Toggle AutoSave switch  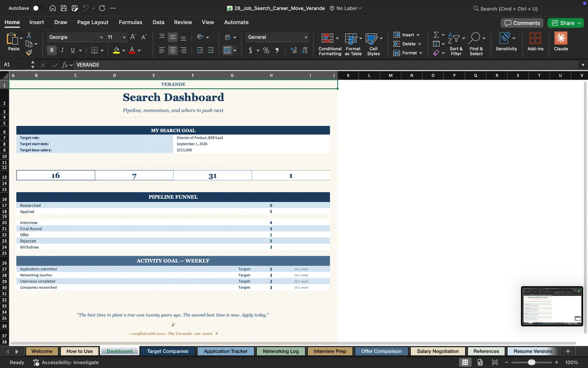[x=38, y=8]
